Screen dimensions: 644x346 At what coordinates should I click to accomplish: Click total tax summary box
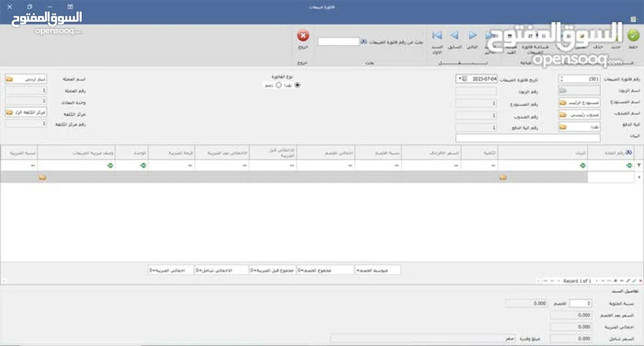171,270
